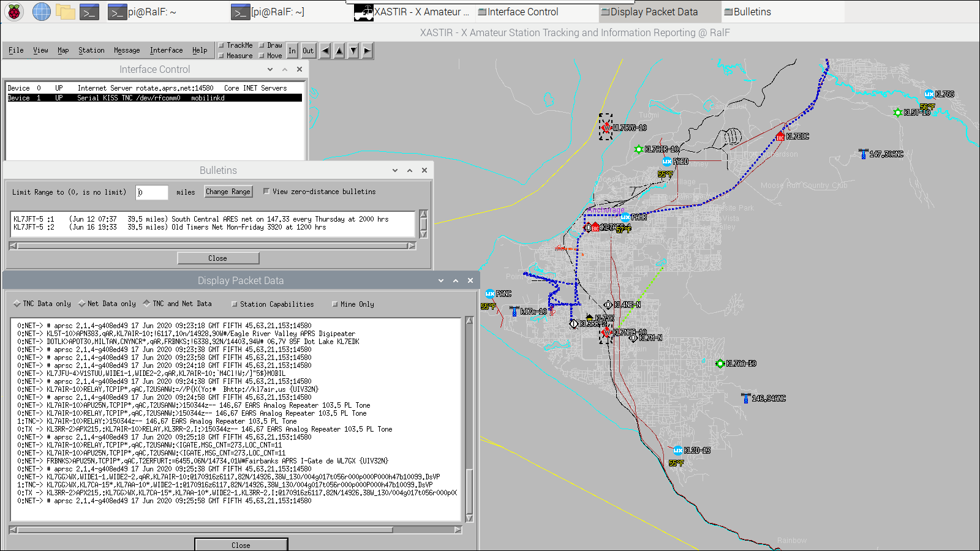Select the PANC weather station icon

(490, 294)
